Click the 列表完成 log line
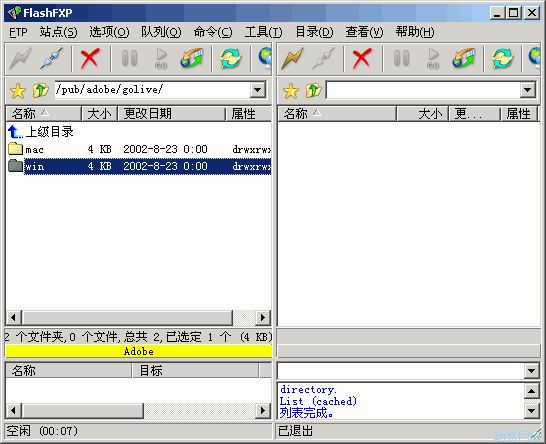 pos(306,413)
